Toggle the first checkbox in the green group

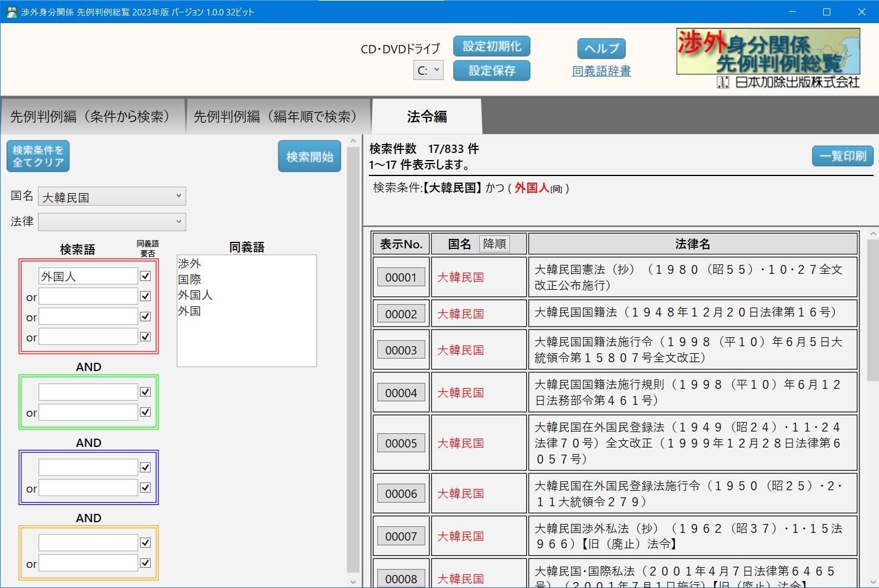click(145, 392)
